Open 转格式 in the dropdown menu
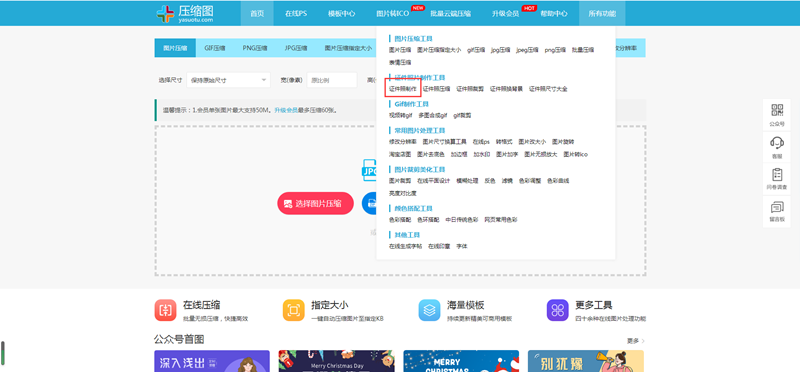 [504, 142]
